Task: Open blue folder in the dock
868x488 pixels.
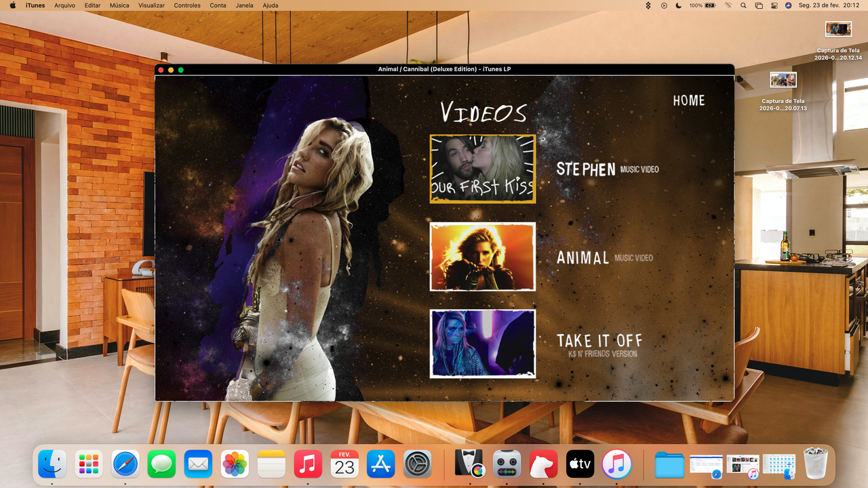Action: pyautogui.click(x=669, y=464)
